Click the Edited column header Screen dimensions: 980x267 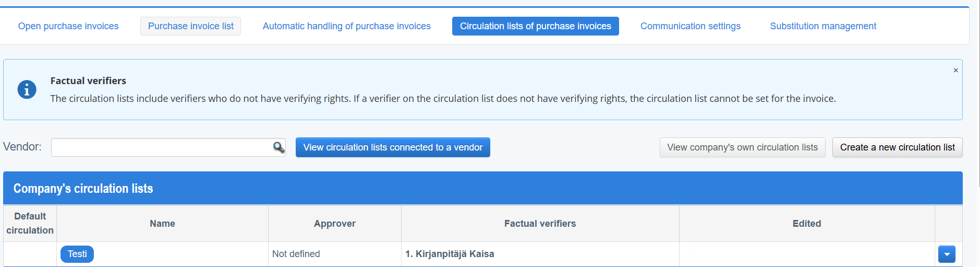(x=806, y=224)
